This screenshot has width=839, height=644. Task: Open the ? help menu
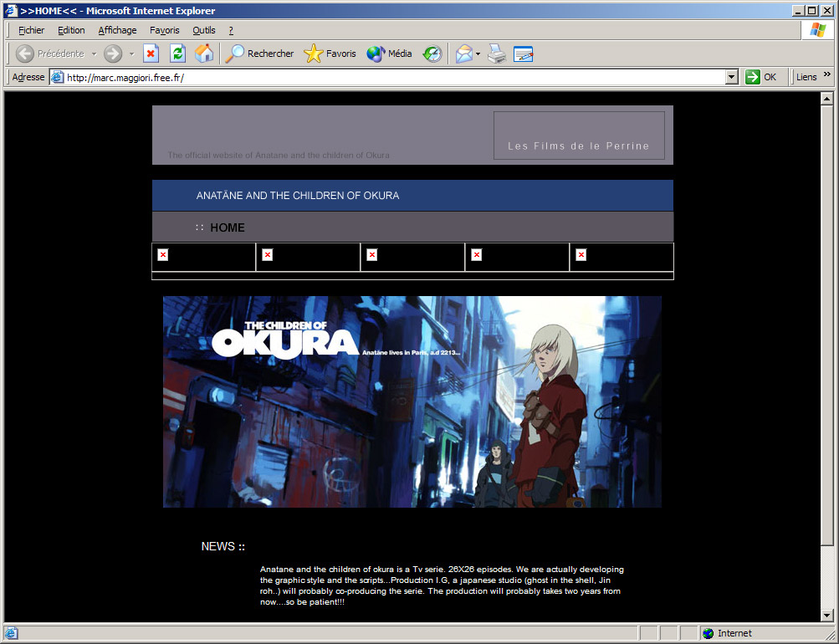pyautogui.click(x=231, y=30)
